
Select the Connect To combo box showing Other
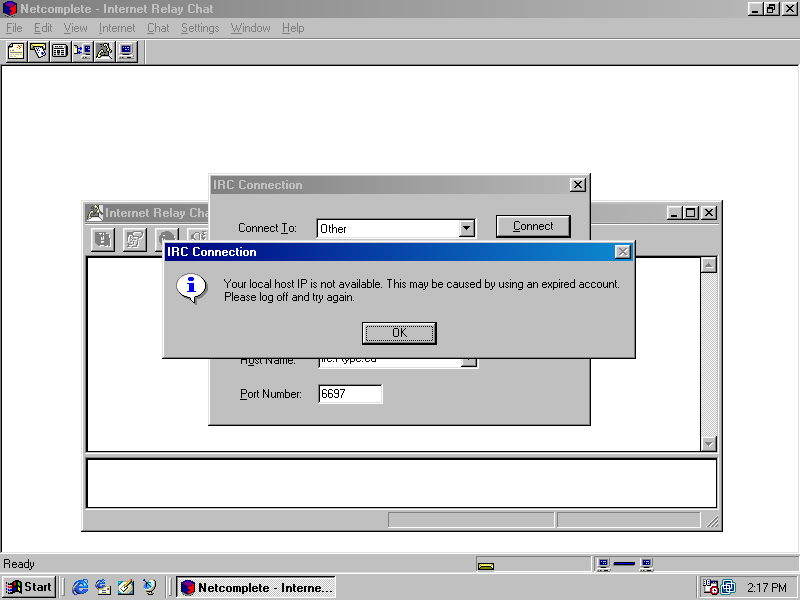click(x=387, y=228)
